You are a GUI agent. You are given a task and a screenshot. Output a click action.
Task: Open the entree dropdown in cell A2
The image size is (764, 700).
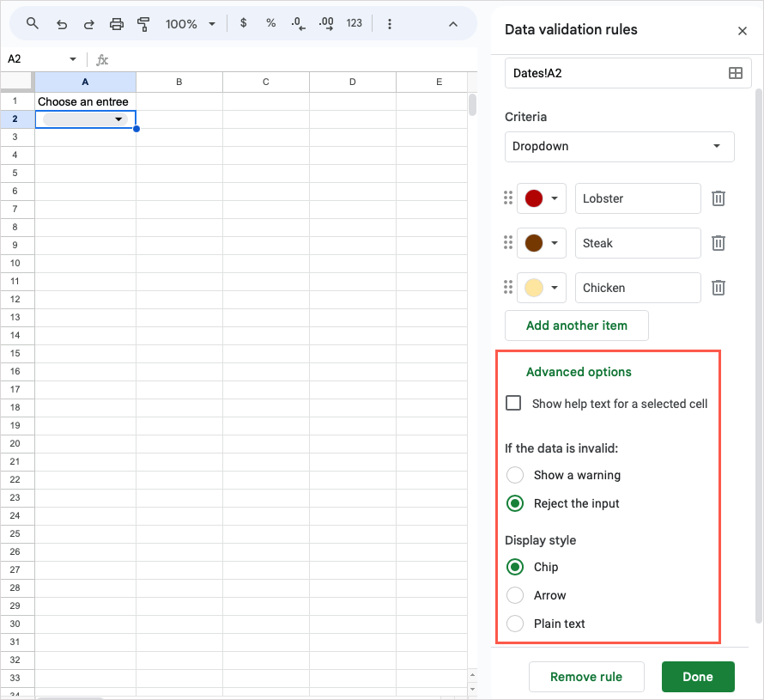point(118,119)
